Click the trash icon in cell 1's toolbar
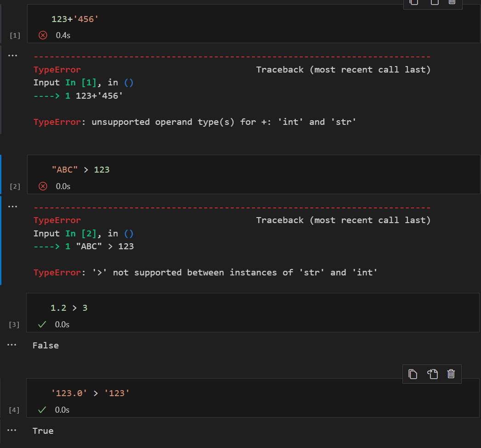 point(452,2)
